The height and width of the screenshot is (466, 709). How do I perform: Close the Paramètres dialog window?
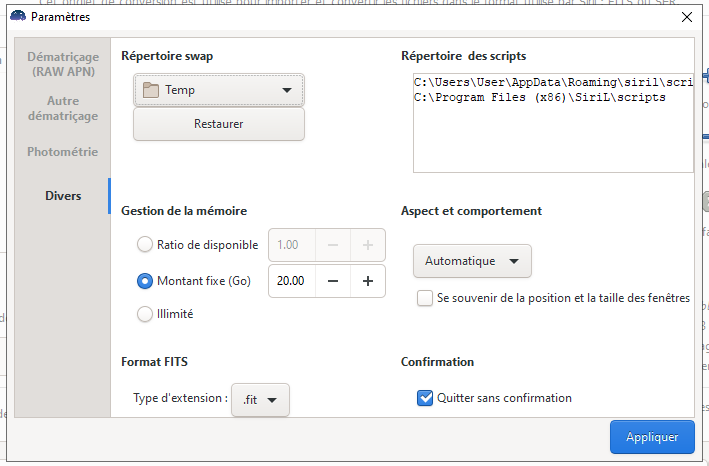coord(687,17)
